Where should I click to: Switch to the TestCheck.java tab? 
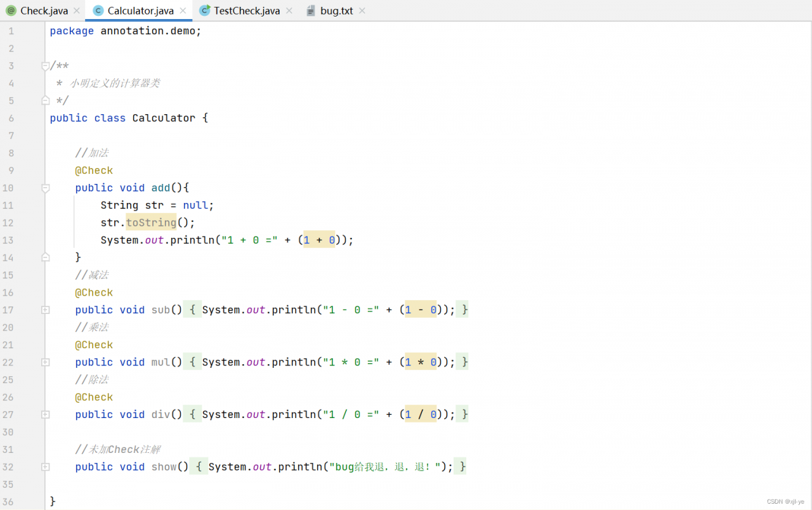pos(246,11)
